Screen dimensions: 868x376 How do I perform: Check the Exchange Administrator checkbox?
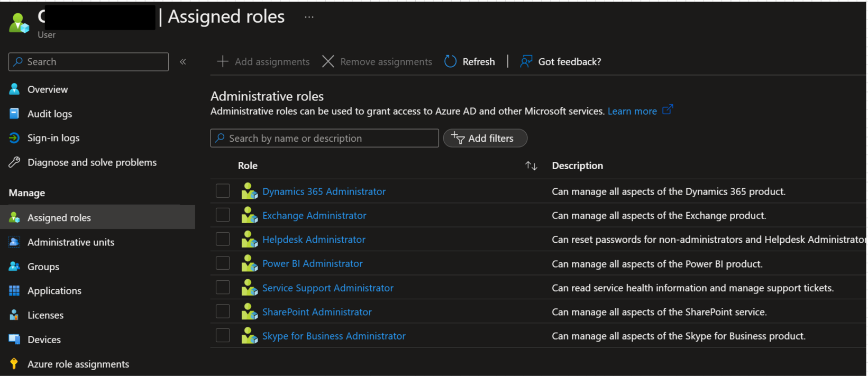(223, 215)
